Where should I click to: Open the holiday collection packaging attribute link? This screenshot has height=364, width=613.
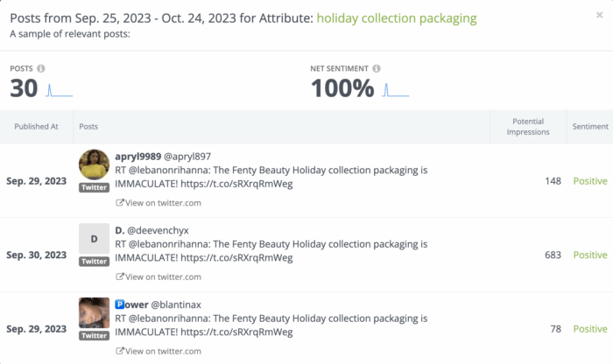(397, 18)
